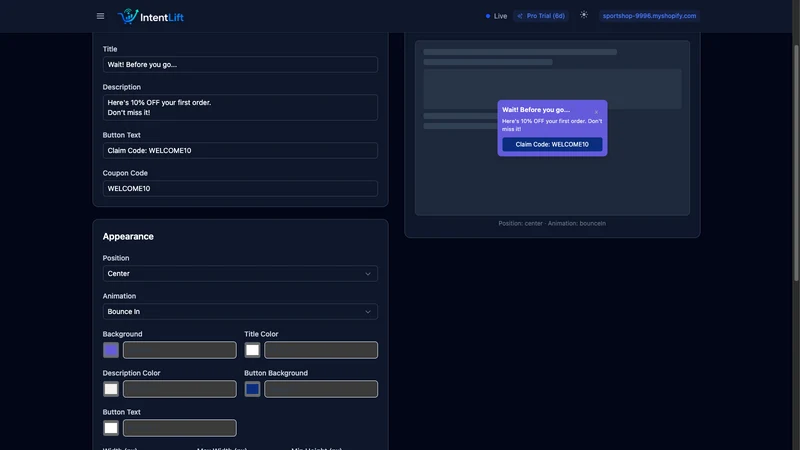This screenshot has width=800, height=450.
Task: Click the IntentLift brand name text
Action: (x=162, y=17)
